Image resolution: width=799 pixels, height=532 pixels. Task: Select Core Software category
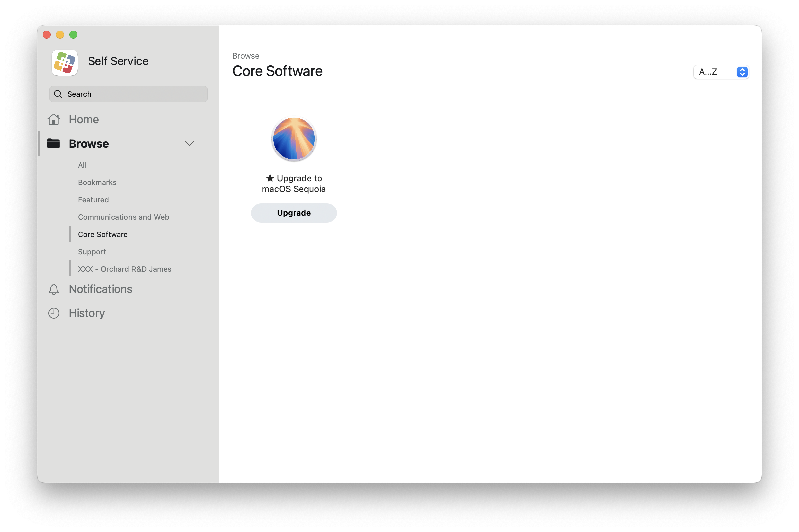click(103, 234)
